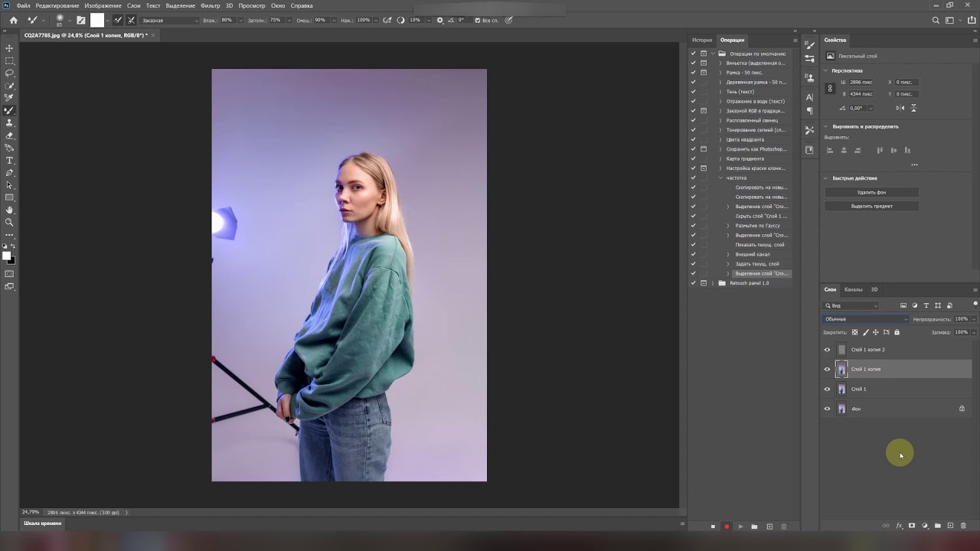Select the Horizontal Type tool
This screenshot has width=980, height=551.
tap(9, 161)
